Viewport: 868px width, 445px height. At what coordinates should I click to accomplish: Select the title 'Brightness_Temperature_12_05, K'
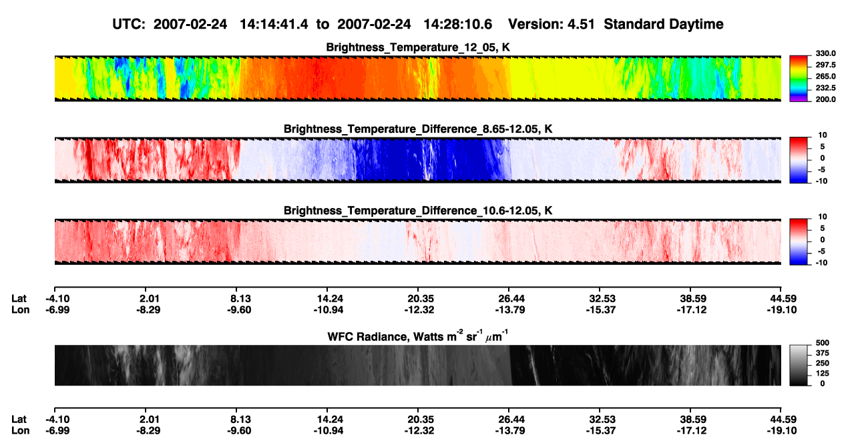coord(418,47)
